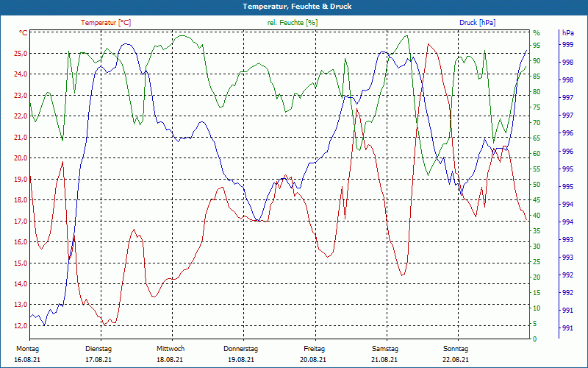Click the green "25" humidity axis value
Screen dimensions: 588x368
(537, 261)
